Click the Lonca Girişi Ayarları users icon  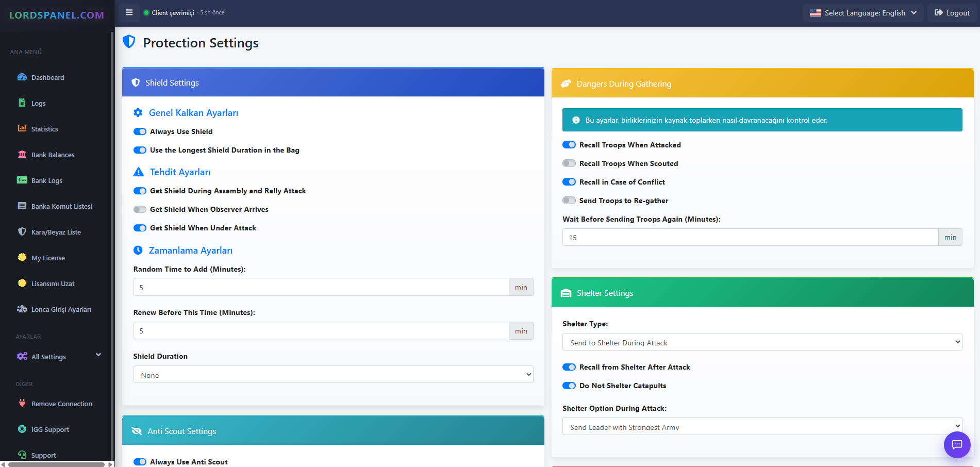[22, 309]
